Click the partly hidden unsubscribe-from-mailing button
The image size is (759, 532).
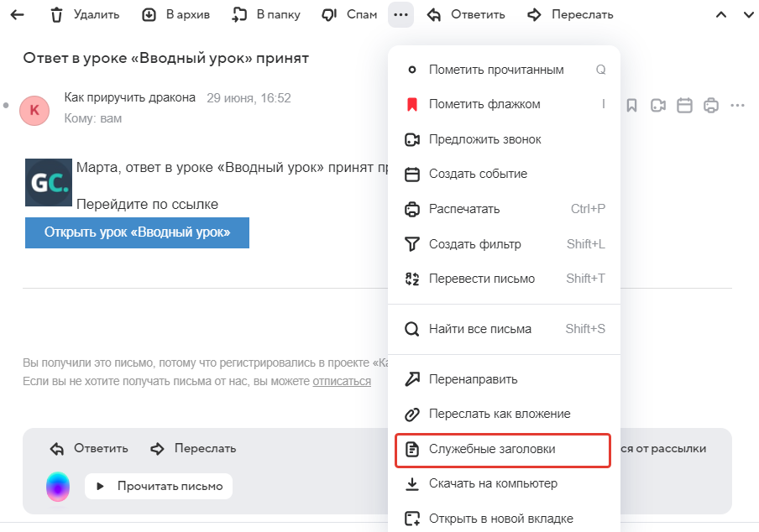click(663, 449)
